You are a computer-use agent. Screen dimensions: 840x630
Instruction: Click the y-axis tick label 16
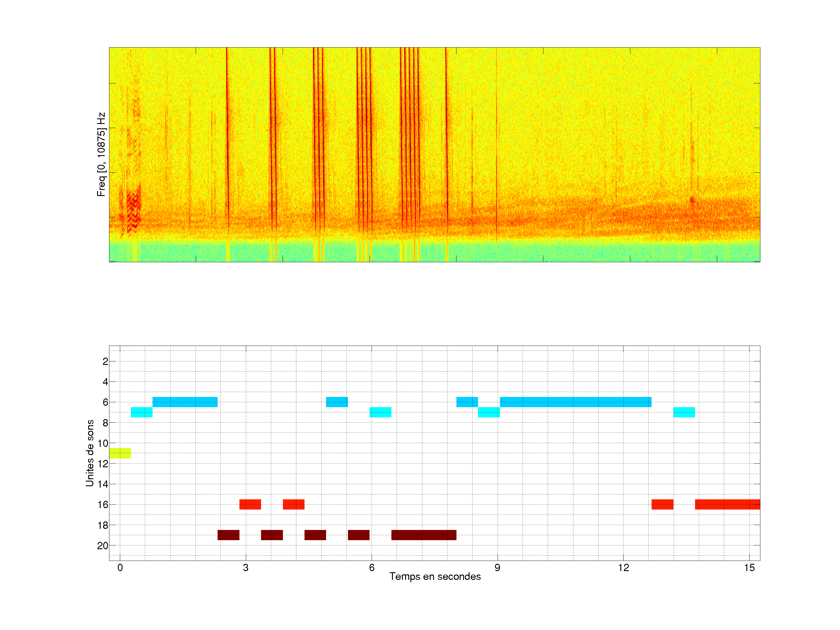(103, 505)
